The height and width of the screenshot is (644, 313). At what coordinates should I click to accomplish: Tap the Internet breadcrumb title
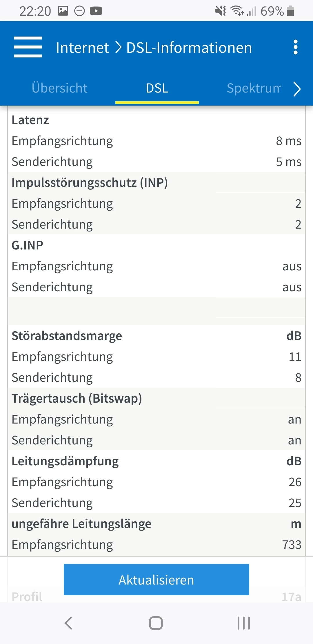[x=82, y=48]
